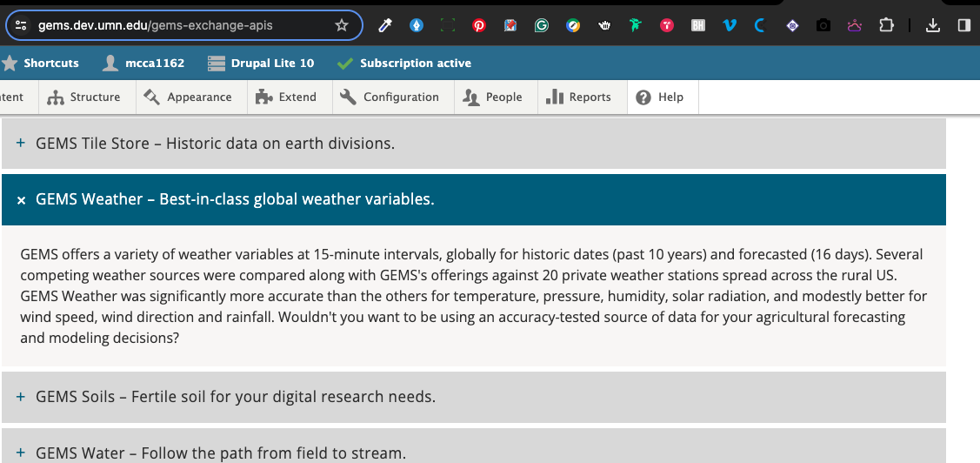This screenshot has width=980, height=463.
Task: Click the bookmark star in address bar
Action: [x=342, y=25]
